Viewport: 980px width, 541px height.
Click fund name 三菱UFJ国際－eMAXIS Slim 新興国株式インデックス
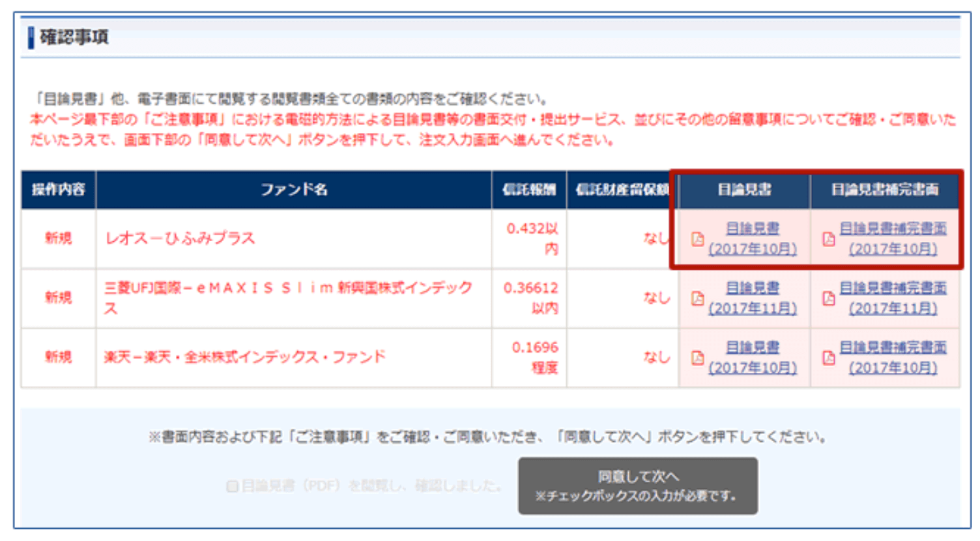point(289,298)
